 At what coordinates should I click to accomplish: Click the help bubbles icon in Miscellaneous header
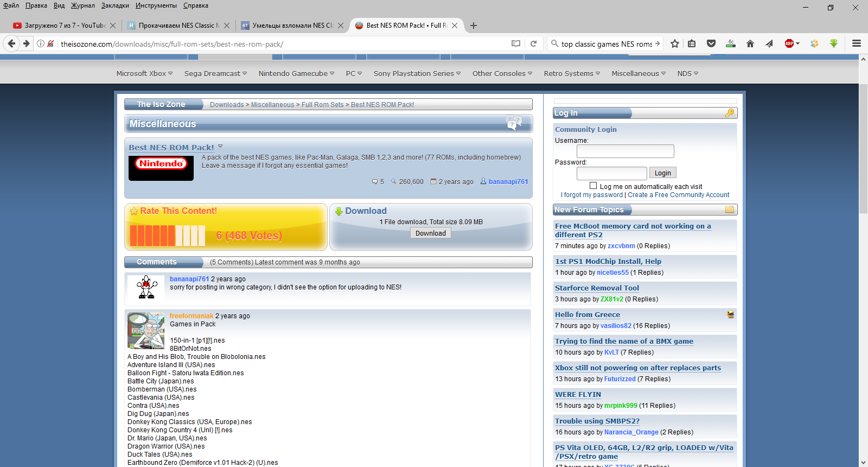(x=513, y=123)
